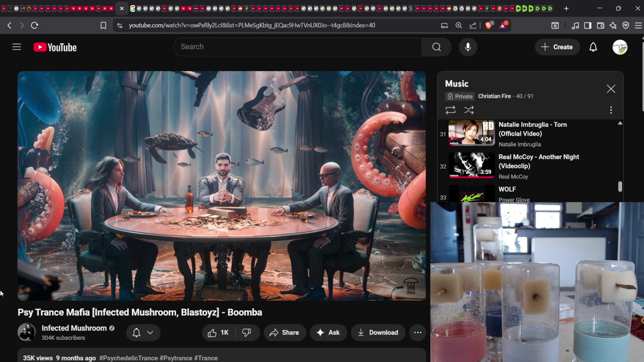This screenshot has height=362, width=644.
Task: Toggle loop playlist
Action: click(450, 110)
